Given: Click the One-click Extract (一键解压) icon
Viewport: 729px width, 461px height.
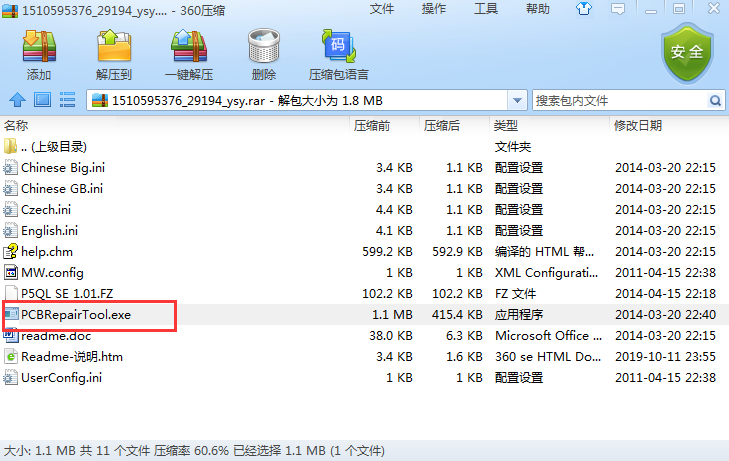Looking at the screenshot, I should (x=189, y=46).
